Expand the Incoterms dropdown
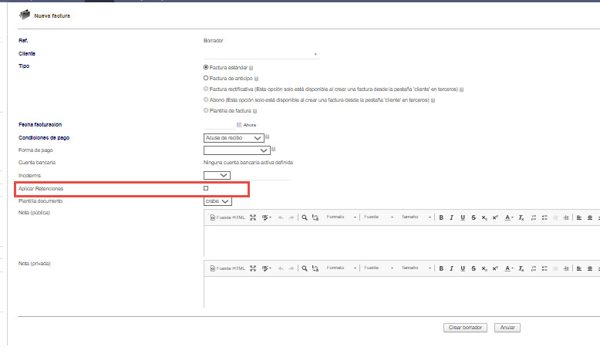Image resolution: width=600 pixels, height=364 pixels. (217, 175)
